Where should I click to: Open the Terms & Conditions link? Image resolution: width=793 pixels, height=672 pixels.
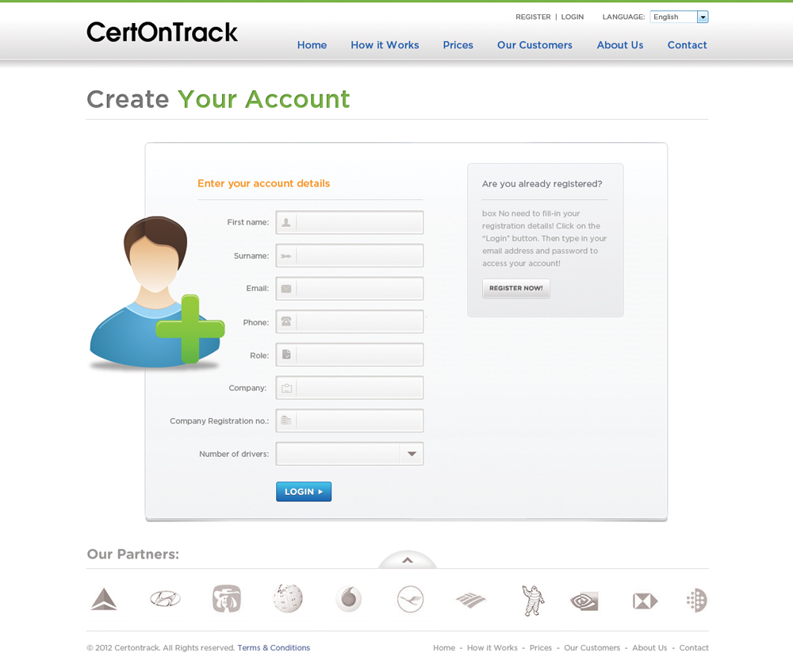point(274,647)
